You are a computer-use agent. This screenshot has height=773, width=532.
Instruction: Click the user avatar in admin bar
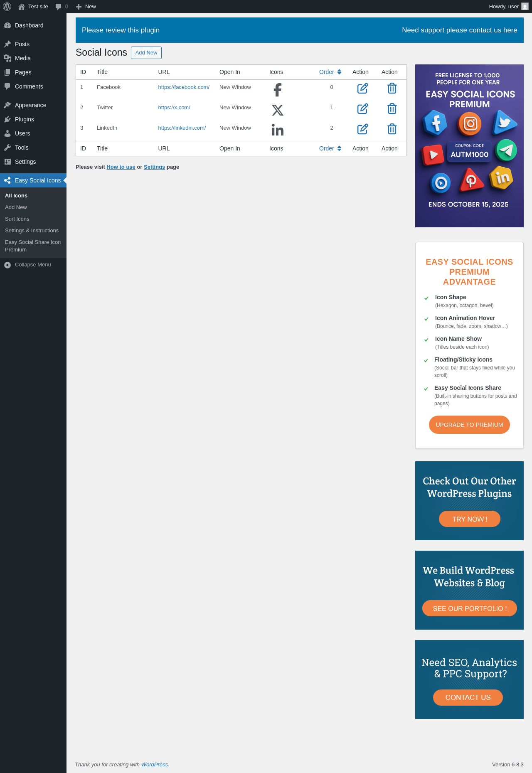[x=525, y=7]
